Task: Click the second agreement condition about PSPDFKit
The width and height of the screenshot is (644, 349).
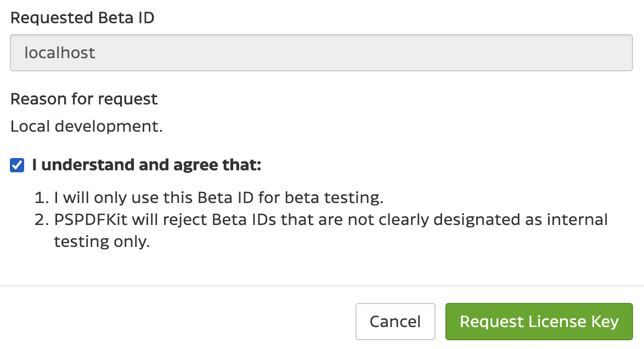Action: point(329,219)
